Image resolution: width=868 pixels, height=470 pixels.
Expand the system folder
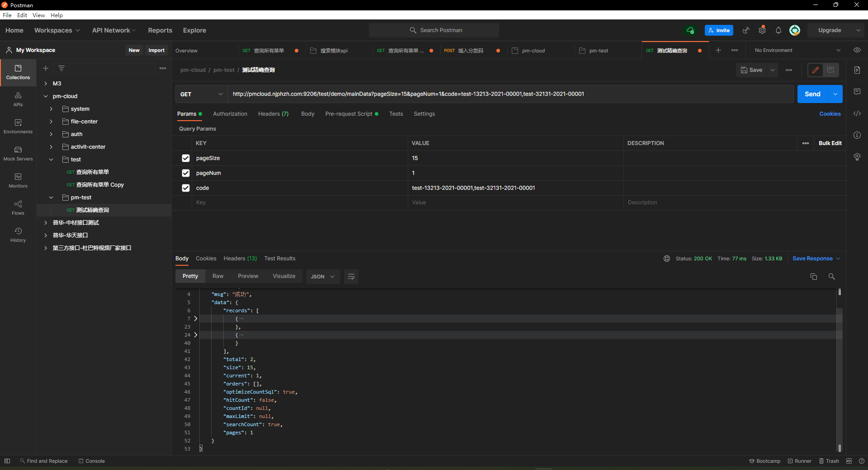coord(51,109)
